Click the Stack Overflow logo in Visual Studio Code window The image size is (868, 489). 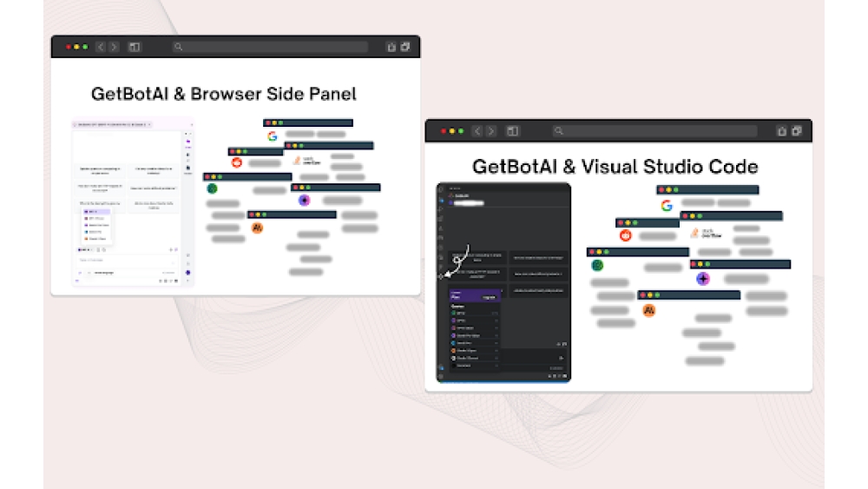[x=706, y=233]
